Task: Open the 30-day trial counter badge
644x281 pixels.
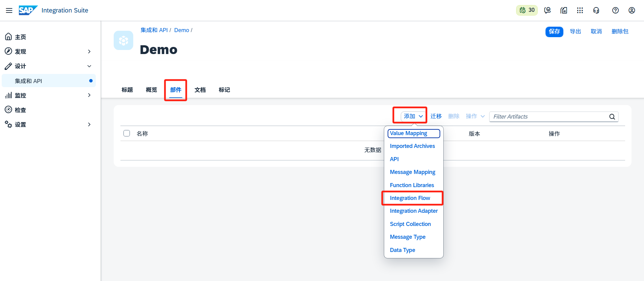Action: coord(527,10)
